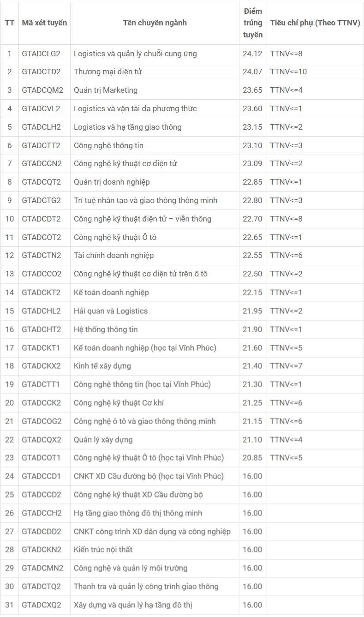Click 'Công nghệ thông tin' in row 6
Image resolution: width=364 pixels, height=617 pixels.
click(x=108, y=145)
